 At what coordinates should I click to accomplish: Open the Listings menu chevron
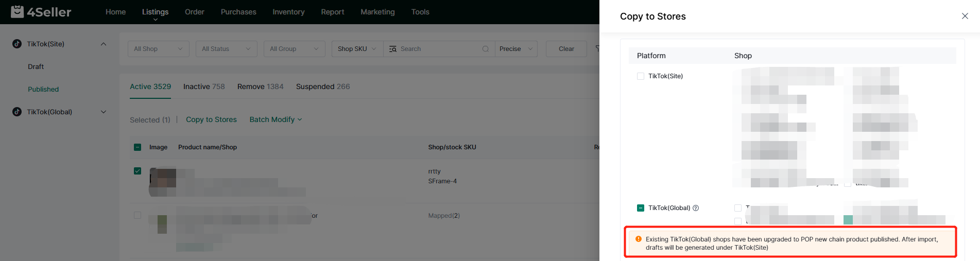[155, 20]
